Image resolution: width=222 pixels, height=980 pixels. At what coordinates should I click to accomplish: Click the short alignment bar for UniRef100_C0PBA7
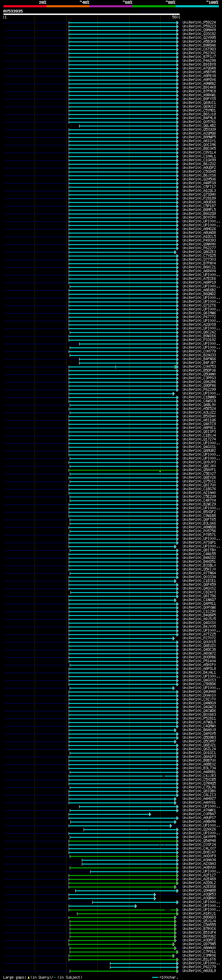[110, 815]
